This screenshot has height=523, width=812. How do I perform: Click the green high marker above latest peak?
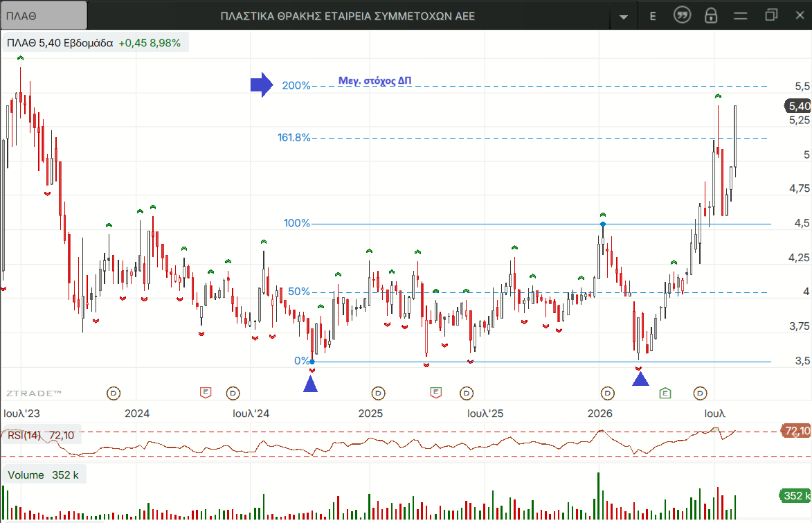718,96
